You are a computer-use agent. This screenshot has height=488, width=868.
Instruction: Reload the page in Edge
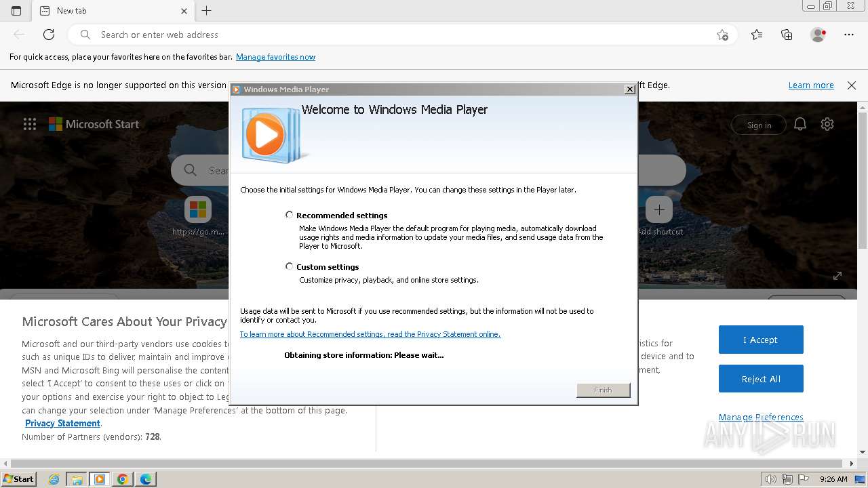(x=49, y=35)
